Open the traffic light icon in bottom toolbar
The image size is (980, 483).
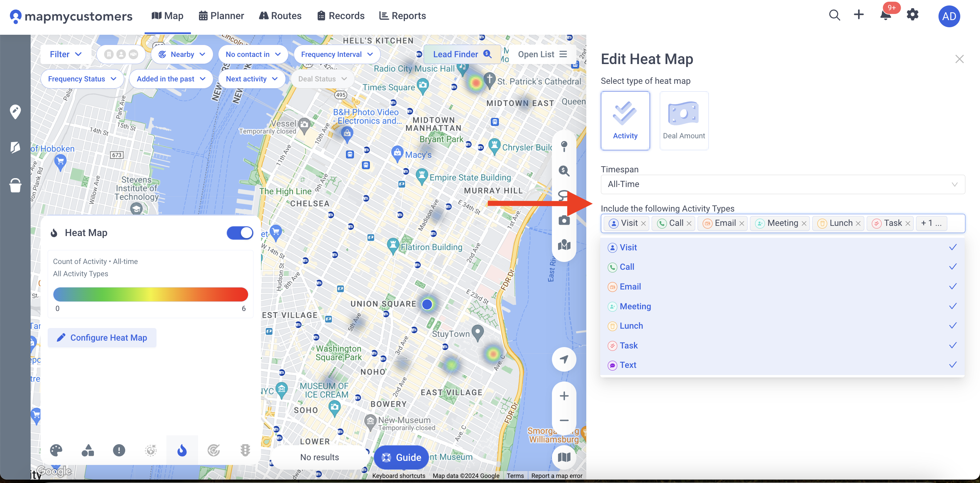pyautogui.click(x=245, y=450)
